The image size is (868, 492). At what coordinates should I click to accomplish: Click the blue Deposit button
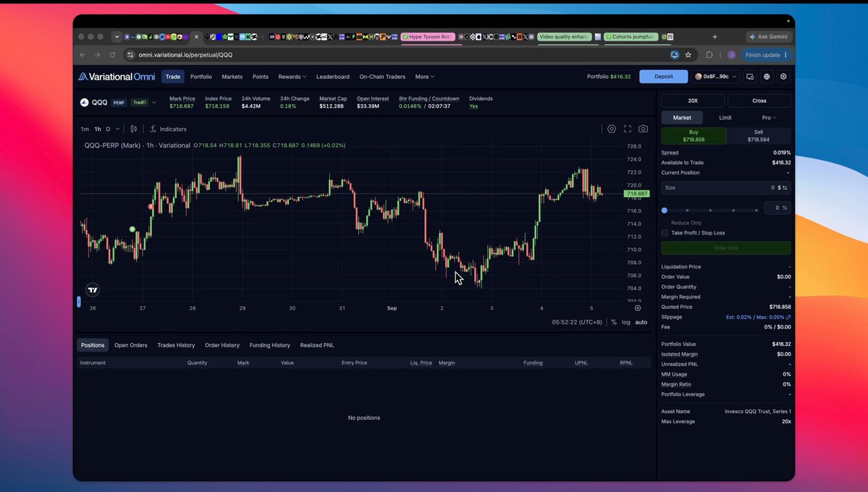(x=664, y=77)
